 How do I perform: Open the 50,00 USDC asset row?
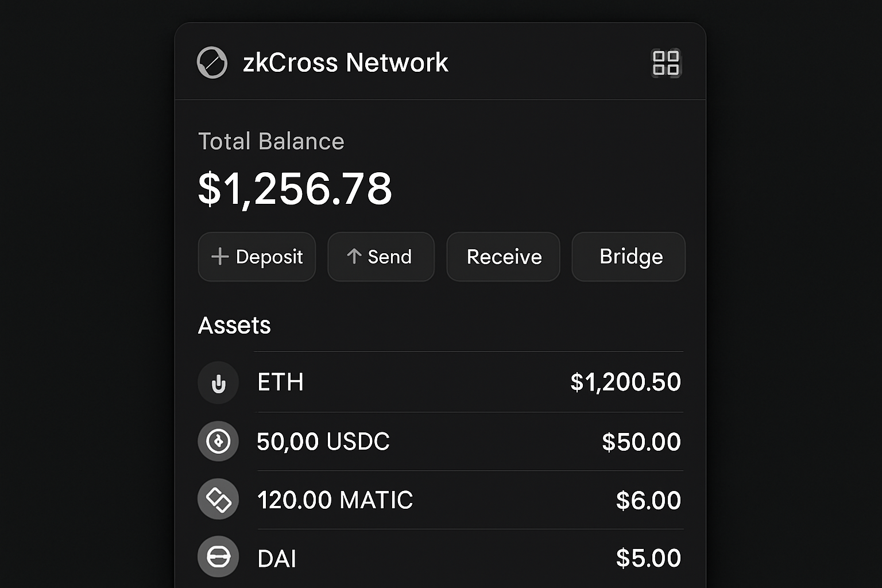point(468,441)
